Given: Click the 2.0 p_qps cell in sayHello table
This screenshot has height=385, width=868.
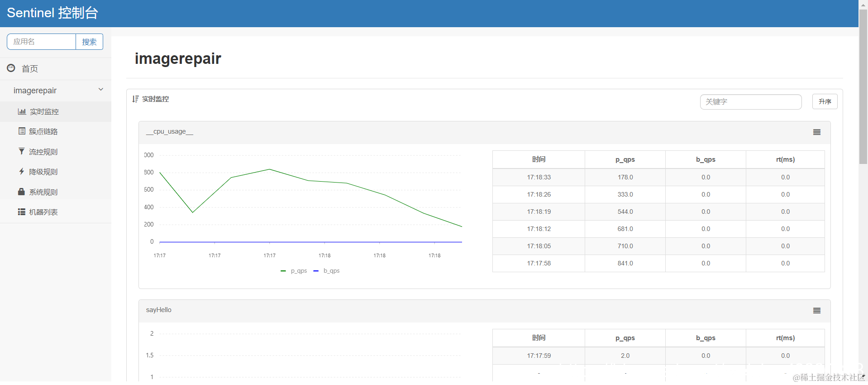Looking at the screenshot, I should click(x=625, y=356).
